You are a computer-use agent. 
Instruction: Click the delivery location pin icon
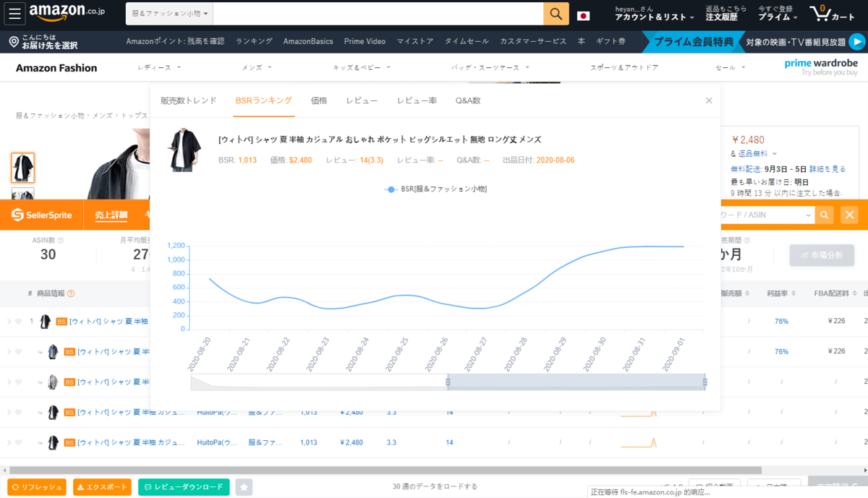pyautogui.click(x=14, y=42)
